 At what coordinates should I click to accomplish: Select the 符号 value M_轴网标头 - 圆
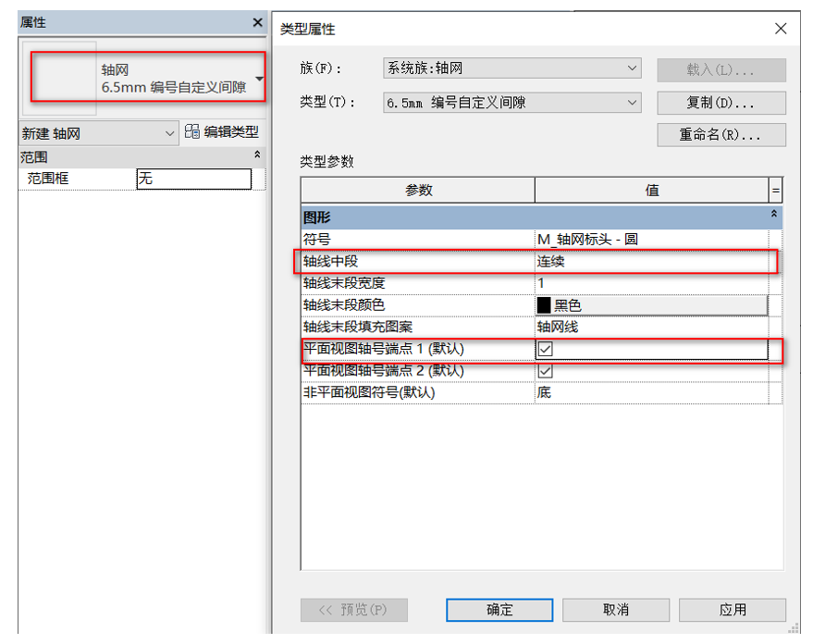point(651,240)
